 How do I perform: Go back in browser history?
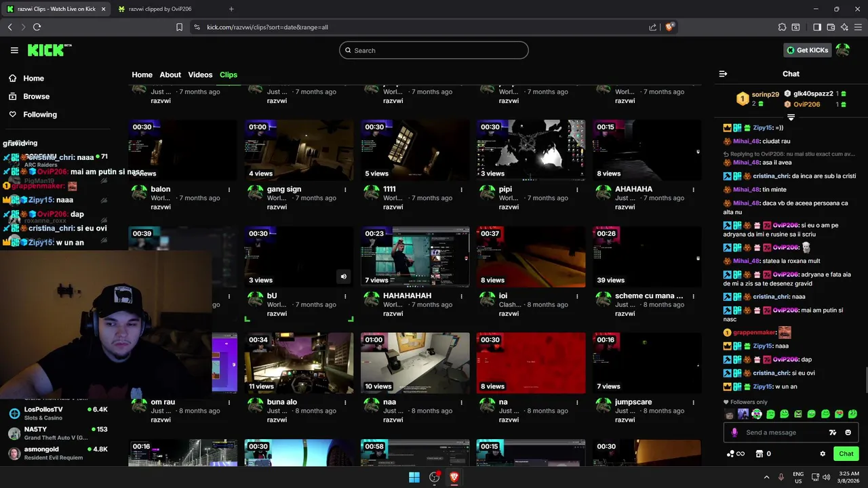tap(9, 27)
